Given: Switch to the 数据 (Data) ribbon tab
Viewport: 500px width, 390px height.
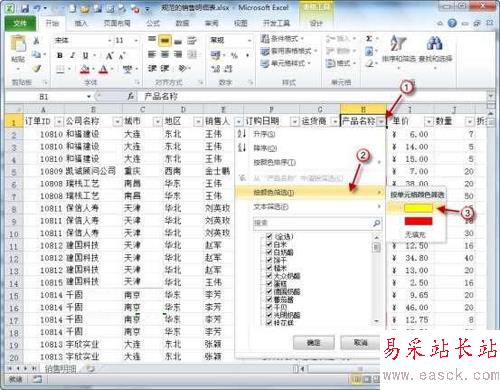Looking at the screenshot, I should (182, 23).
